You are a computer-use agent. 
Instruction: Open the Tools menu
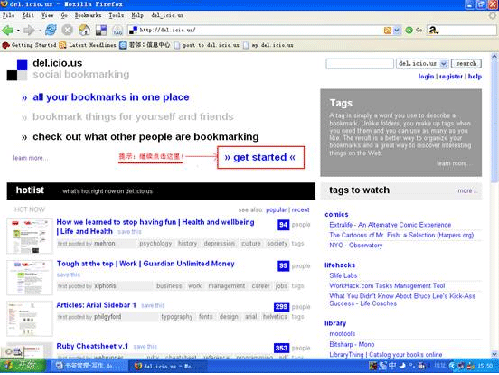(116, 15)
